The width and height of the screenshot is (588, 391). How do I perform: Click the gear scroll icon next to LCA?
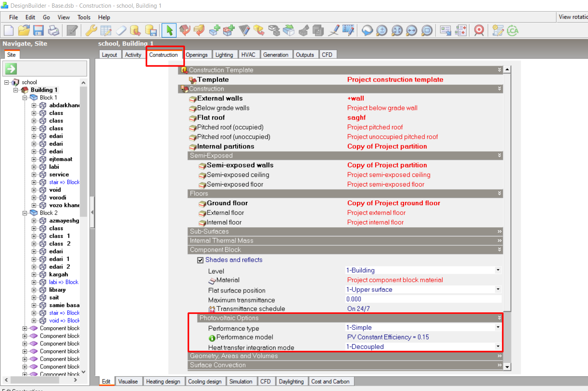point(498,30)
